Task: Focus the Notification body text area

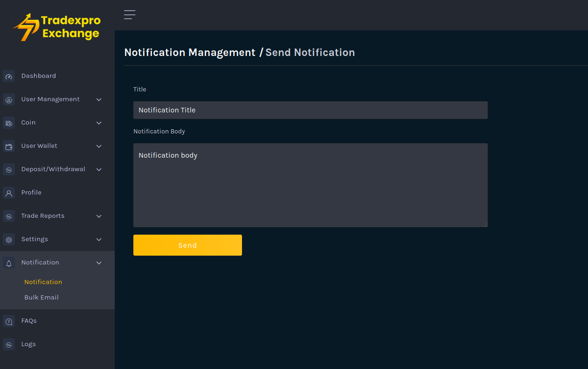Action: [x=310, y=185]
